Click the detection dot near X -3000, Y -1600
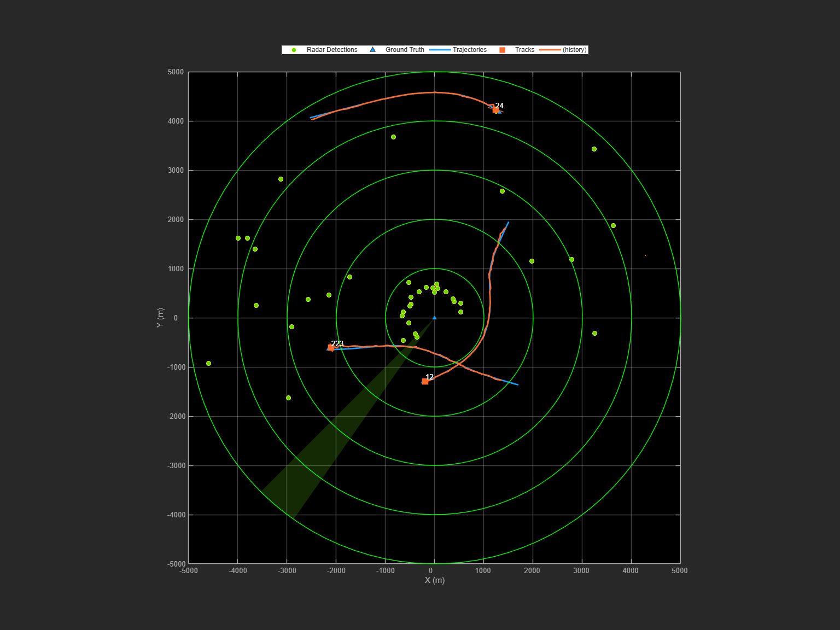The image size is (840, 630). pyautogui.click(x=288, y=398)
